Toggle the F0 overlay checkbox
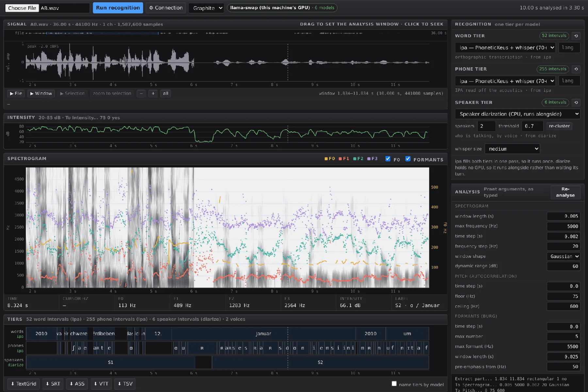Screen dimensions: 588x392 (388, 159)
